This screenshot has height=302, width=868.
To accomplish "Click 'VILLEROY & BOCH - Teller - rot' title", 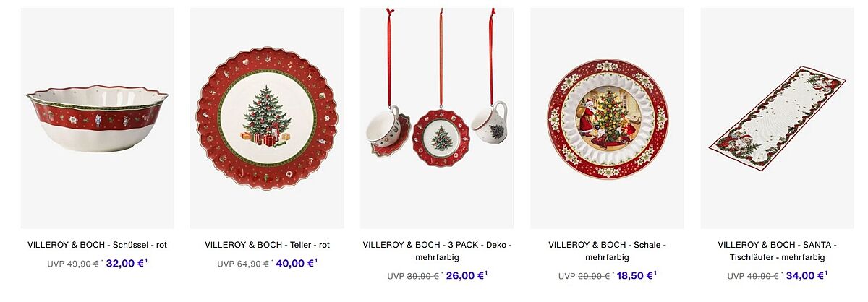I will click(267, 245).
